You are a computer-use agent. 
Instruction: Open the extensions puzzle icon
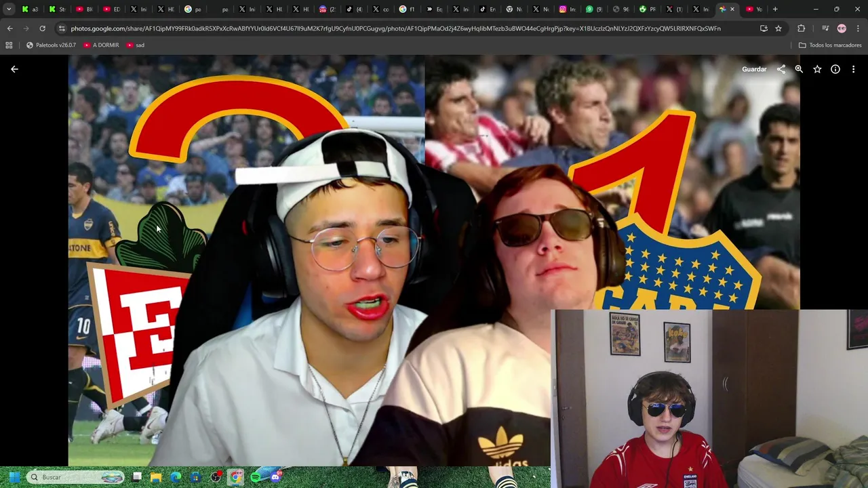point(802,28)
